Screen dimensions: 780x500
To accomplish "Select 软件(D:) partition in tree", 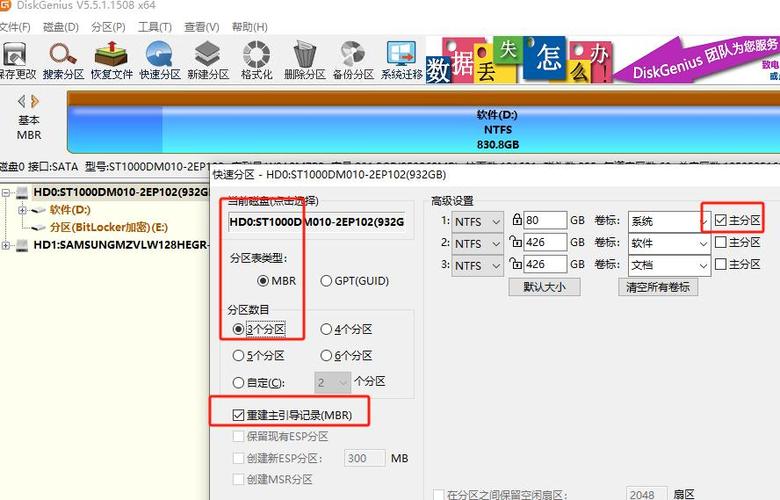I will point(70,210).
